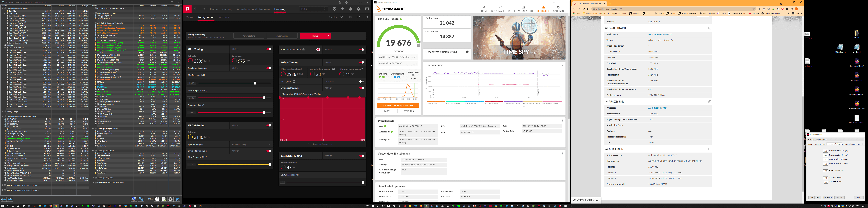
Task: Click the HWiNFO clock reset icon
Action: point(157,199)
